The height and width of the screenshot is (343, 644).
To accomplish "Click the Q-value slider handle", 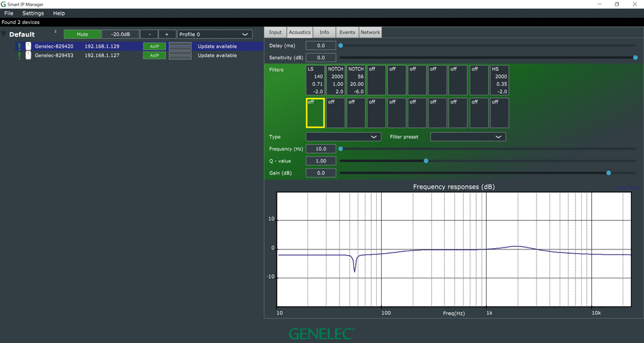I will [426, 161].
